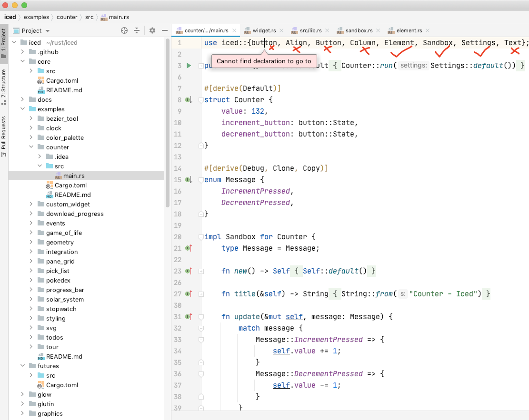Collapse the core folder
Image resolution: width=529 pixels, height=420 pixels.
(x=22, y=61)
